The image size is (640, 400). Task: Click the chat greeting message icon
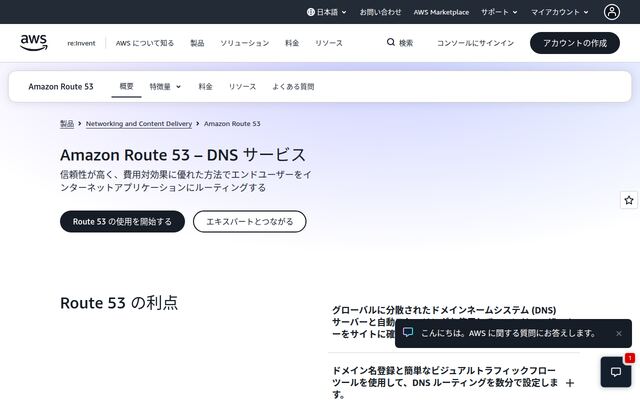[x=408, y=332]
